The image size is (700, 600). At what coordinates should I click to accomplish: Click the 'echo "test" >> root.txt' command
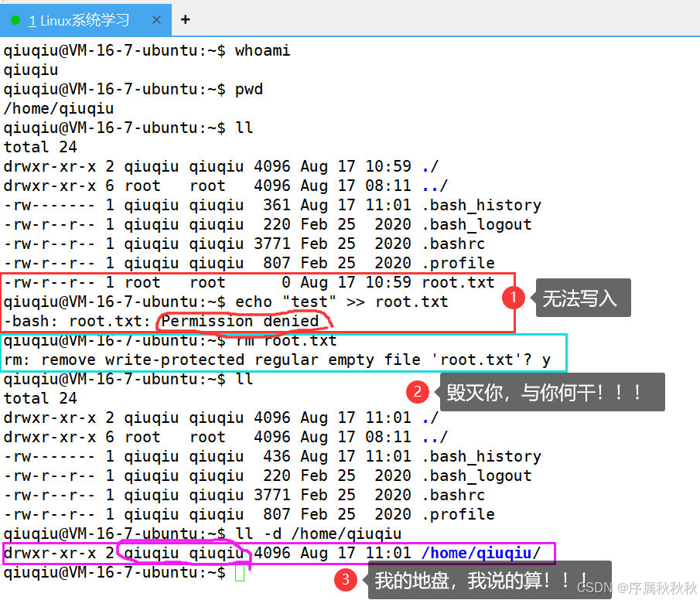point(342,302)
